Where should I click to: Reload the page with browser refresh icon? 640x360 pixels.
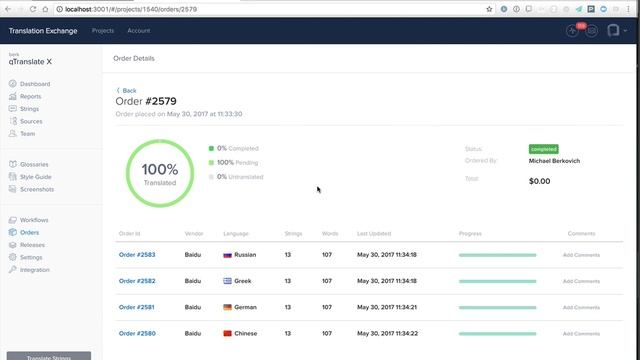click(33, 9)
